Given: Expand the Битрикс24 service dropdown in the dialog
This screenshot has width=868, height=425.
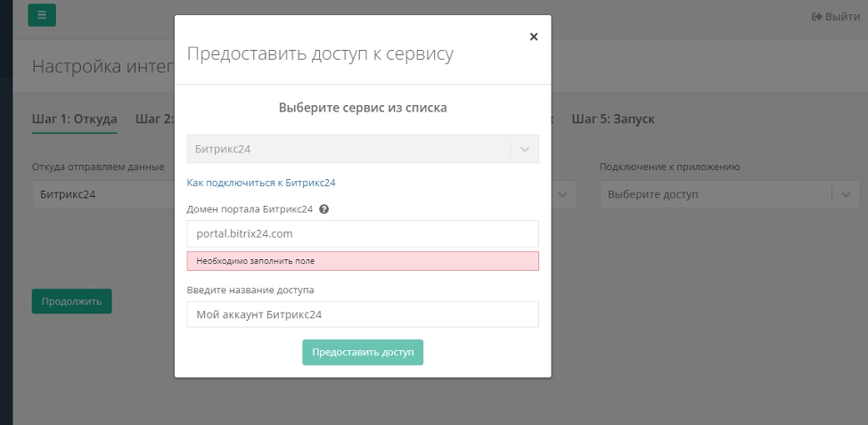Looking at the screenshot, I should point(363,149).
